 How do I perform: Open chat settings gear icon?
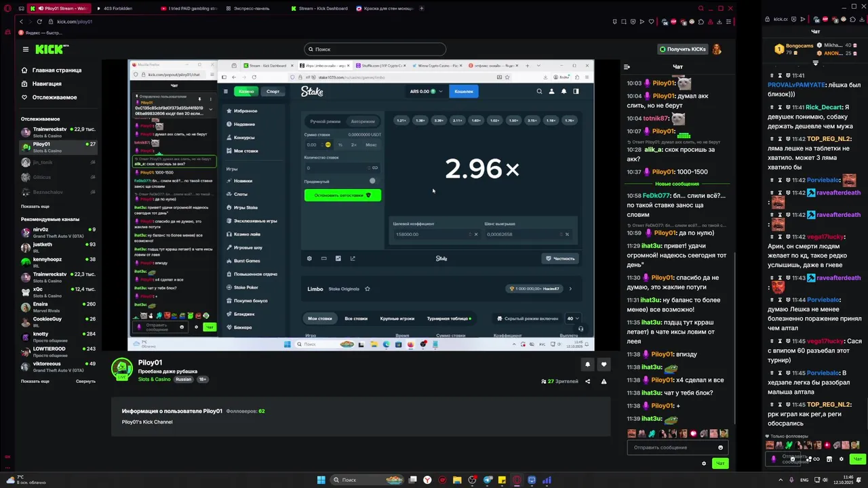704,464
